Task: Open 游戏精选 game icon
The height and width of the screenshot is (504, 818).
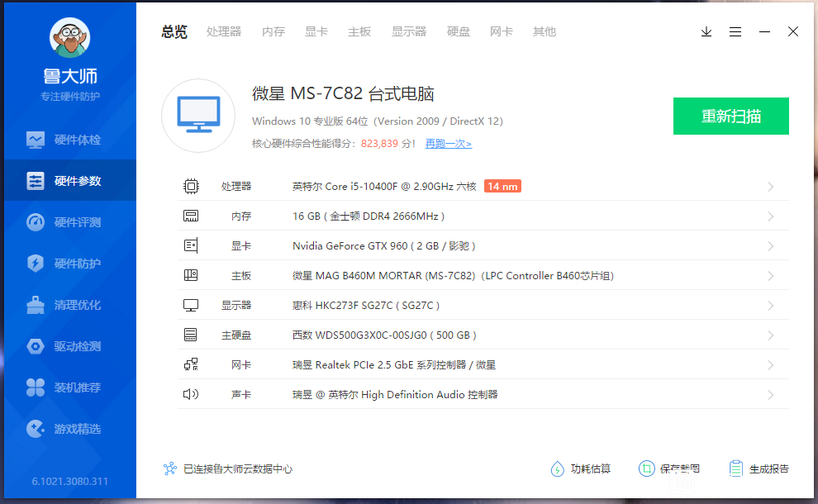Action: pyautogui.click(x=36, y=429)
